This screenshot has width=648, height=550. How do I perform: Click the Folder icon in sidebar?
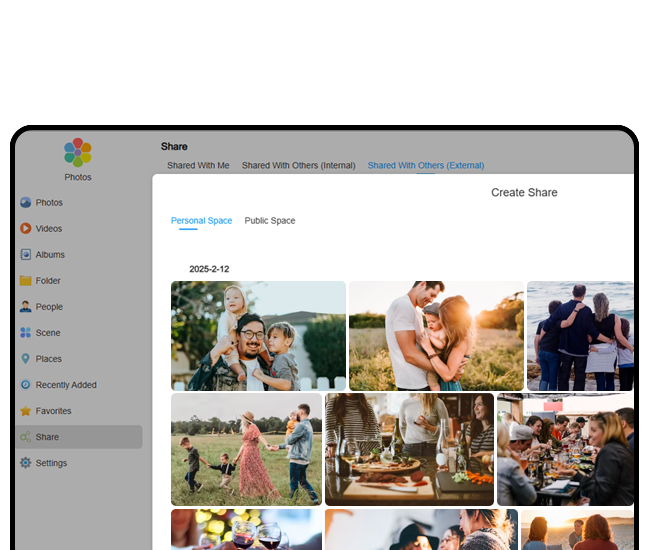(26, 281)
